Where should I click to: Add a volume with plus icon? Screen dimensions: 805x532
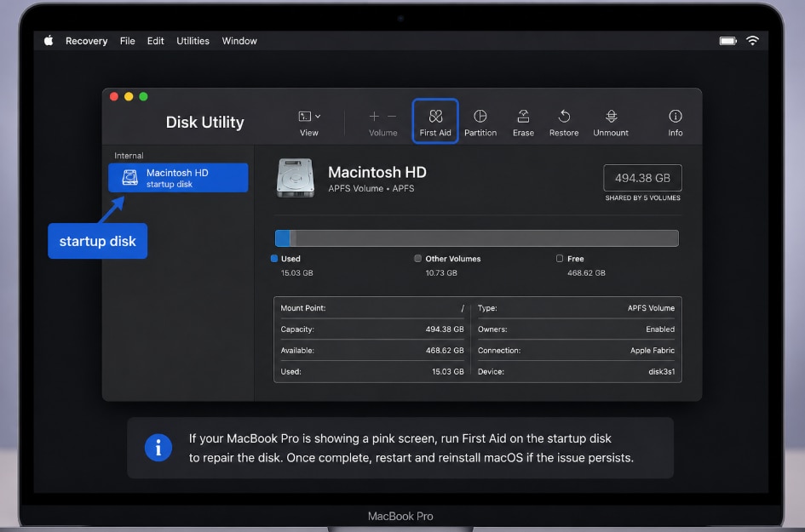374,117
